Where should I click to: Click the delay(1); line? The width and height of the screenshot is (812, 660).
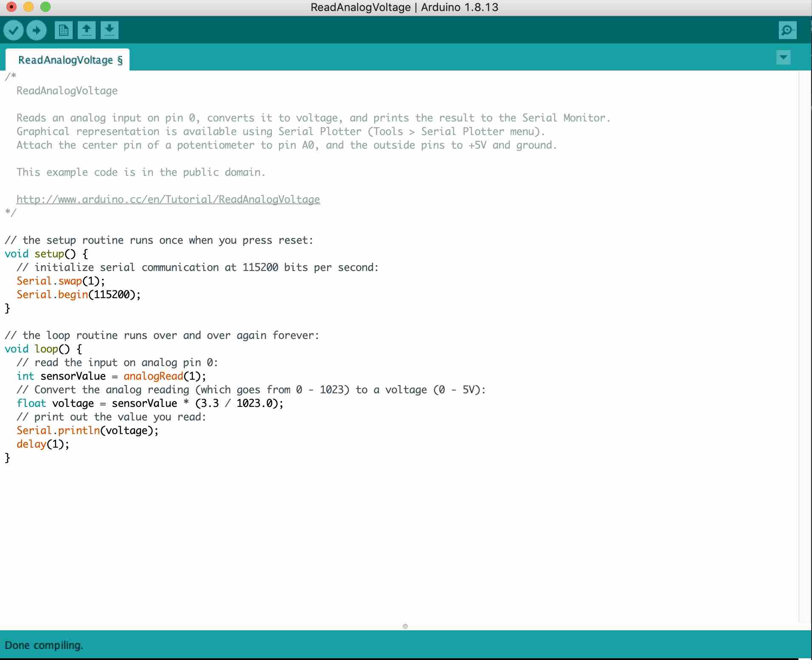pyautogui.click(x=43, y=444)
